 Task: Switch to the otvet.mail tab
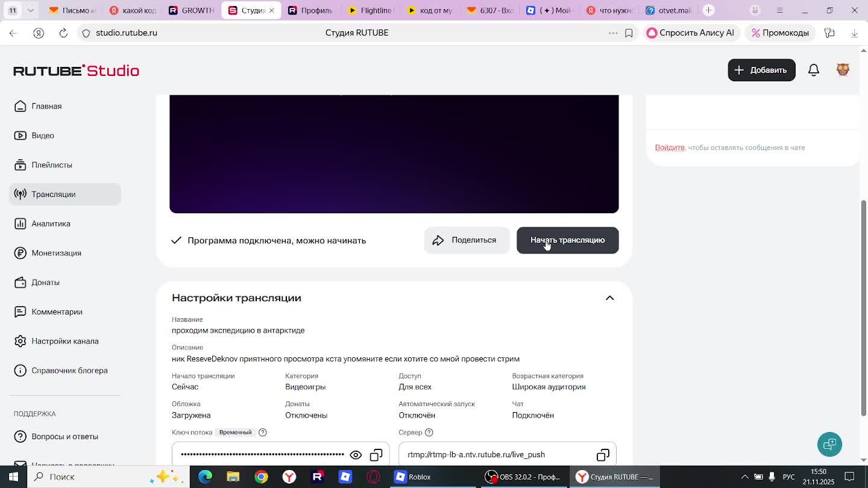[x=668, y=10]
